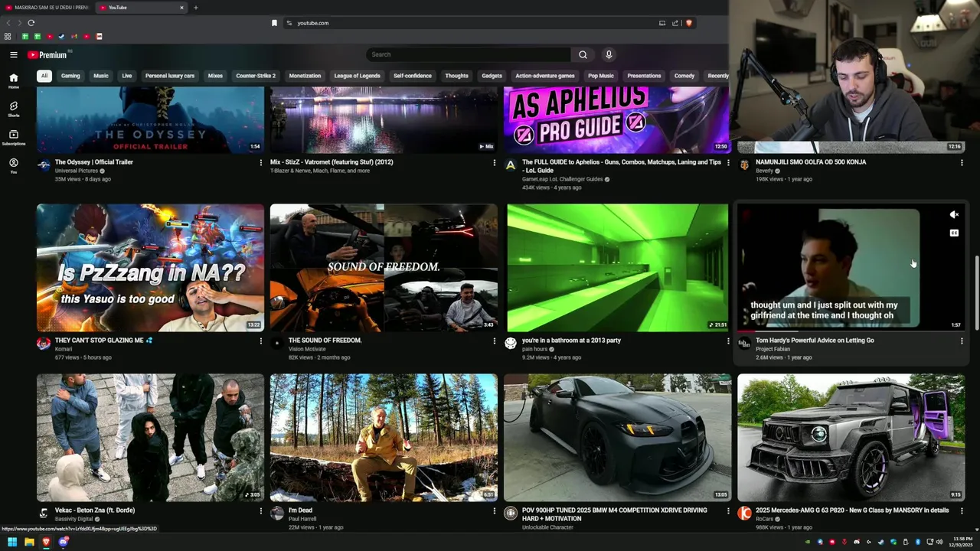Select the Counter-Strike 2 filter chip
The width and height of the screenshot is (980, 551).
[256, 76]
